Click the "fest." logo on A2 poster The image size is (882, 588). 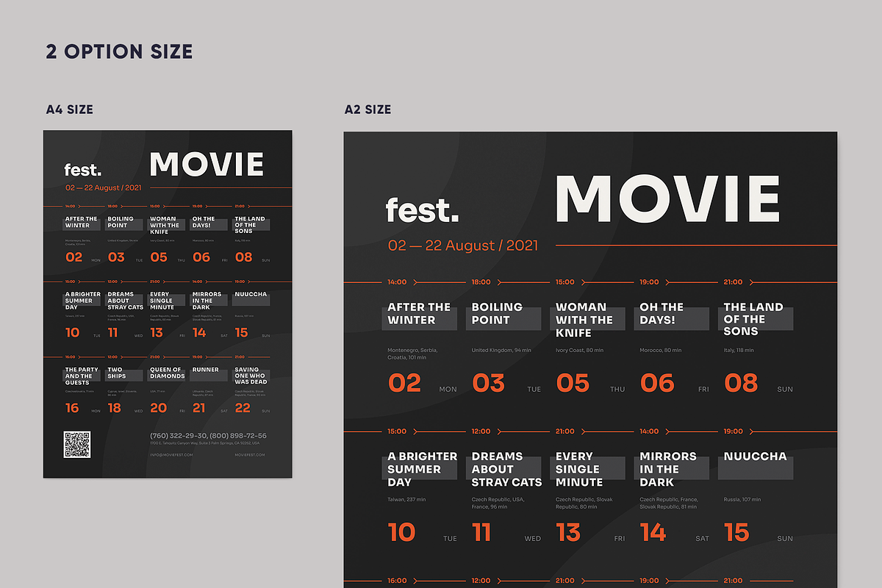[x=422, y=209]
